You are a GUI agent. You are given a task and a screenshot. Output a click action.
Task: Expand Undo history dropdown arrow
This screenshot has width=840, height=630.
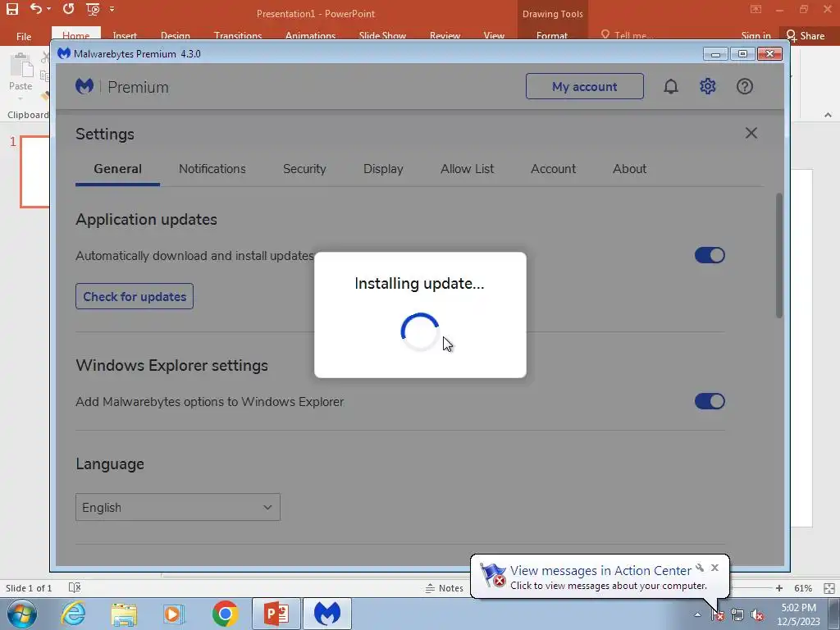(x=48, y=9)
